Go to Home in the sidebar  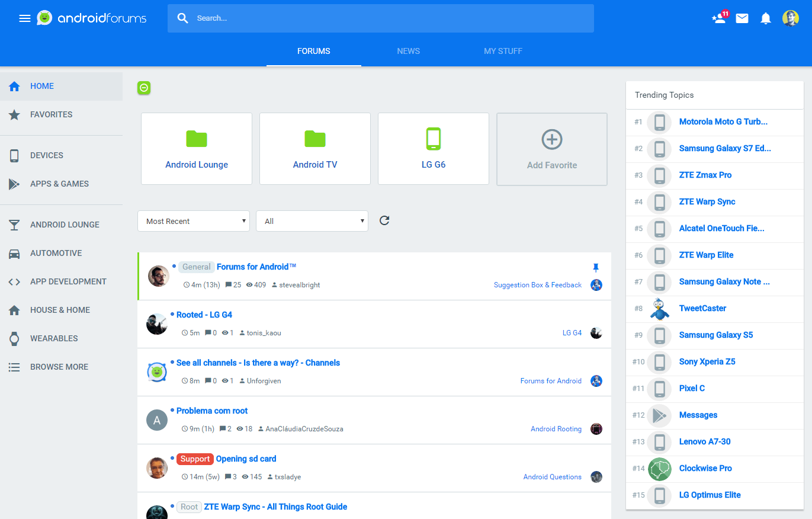(62, 86)
